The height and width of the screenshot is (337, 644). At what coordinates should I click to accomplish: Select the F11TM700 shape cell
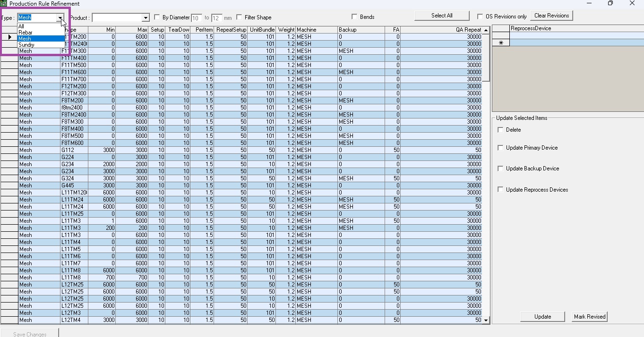point(74,79)
